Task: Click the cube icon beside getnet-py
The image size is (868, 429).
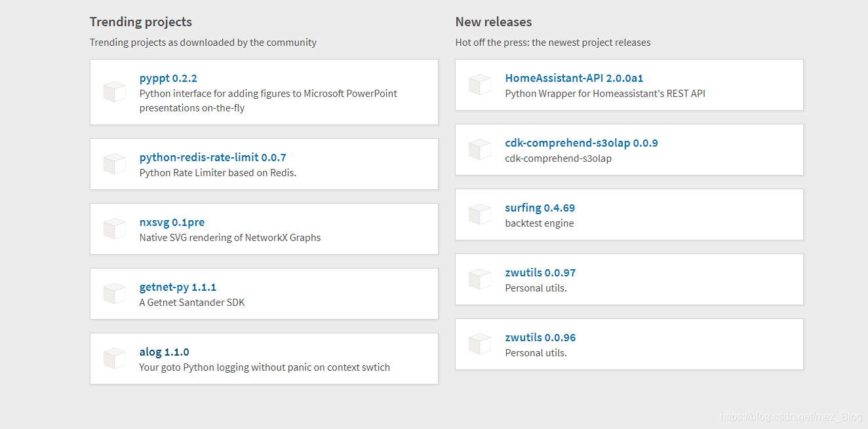Action: [115, 293]
